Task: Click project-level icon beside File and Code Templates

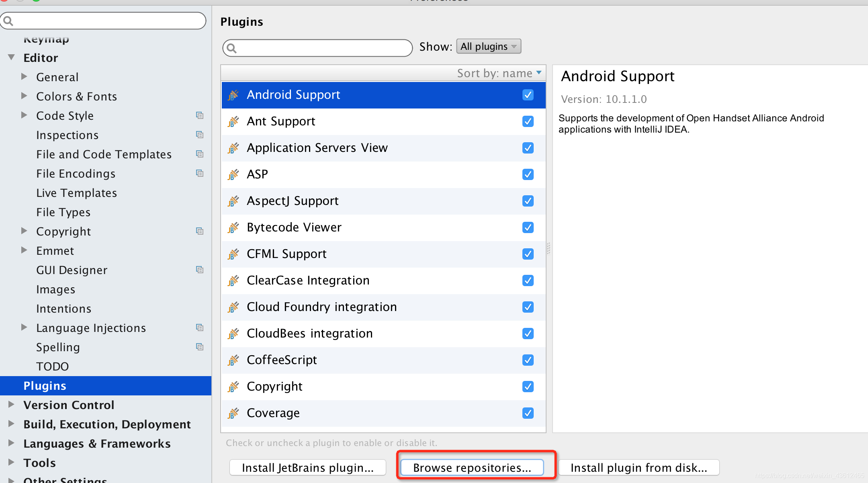Action: [200, 154]
